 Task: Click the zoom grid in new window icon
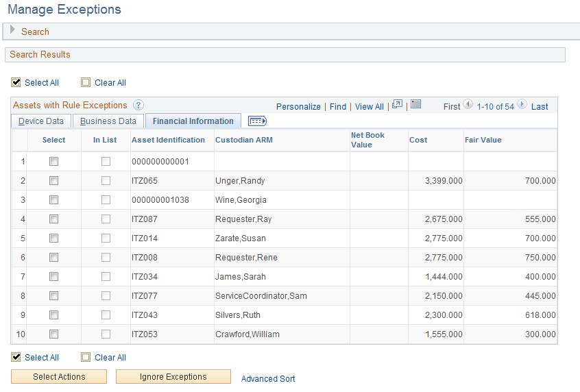pos(397,104)
